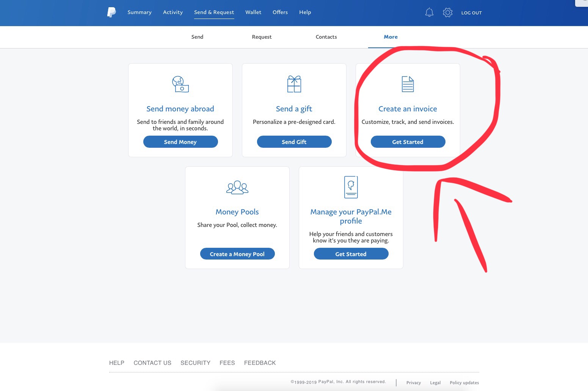Screen dimensions: 588x391
Task: Open the Policy updates footer link
Action: (464, 383)
